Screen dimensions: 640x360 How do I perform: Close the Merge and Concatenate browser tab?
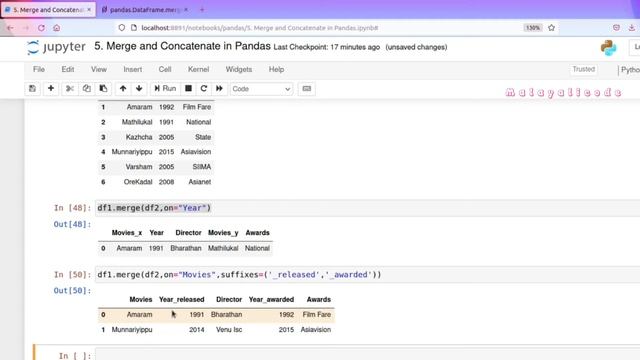(89, 9)
